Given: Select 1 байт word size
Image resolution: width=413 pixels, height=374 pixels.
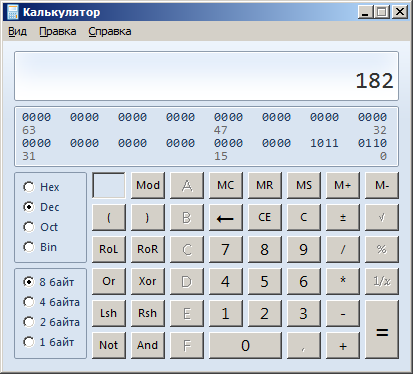Looking at the screenshot, I should pos(49,342).
